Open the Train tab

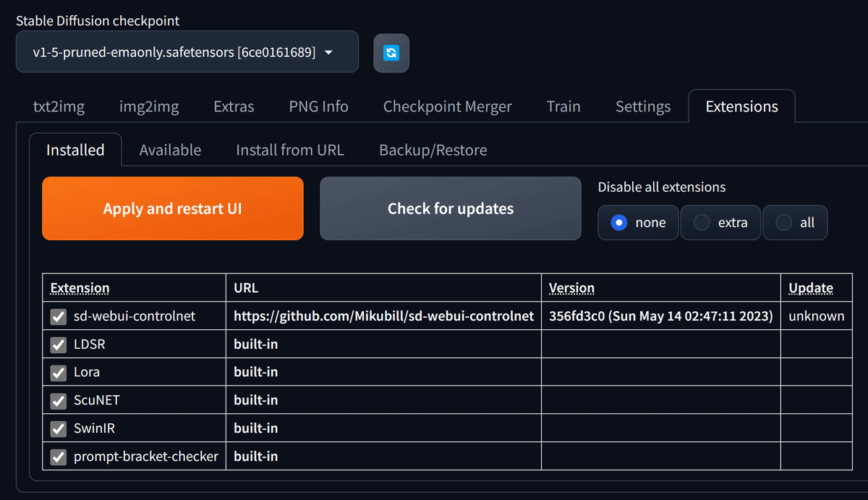coord(563,106)
